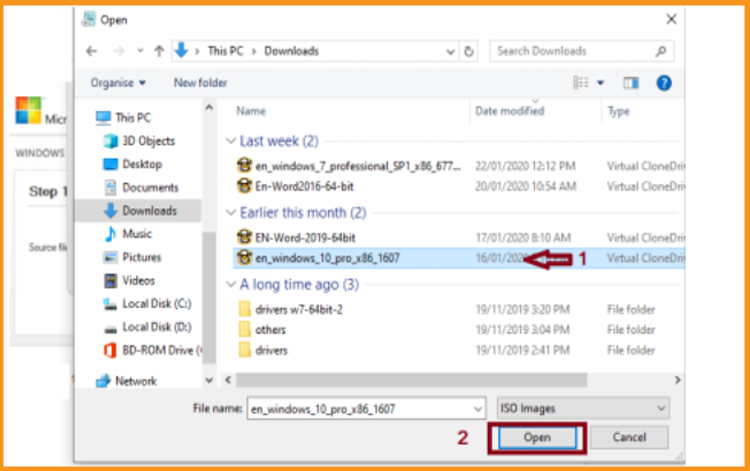Click the drivers folder icon
750x471 pixels.
click(244, 350)
